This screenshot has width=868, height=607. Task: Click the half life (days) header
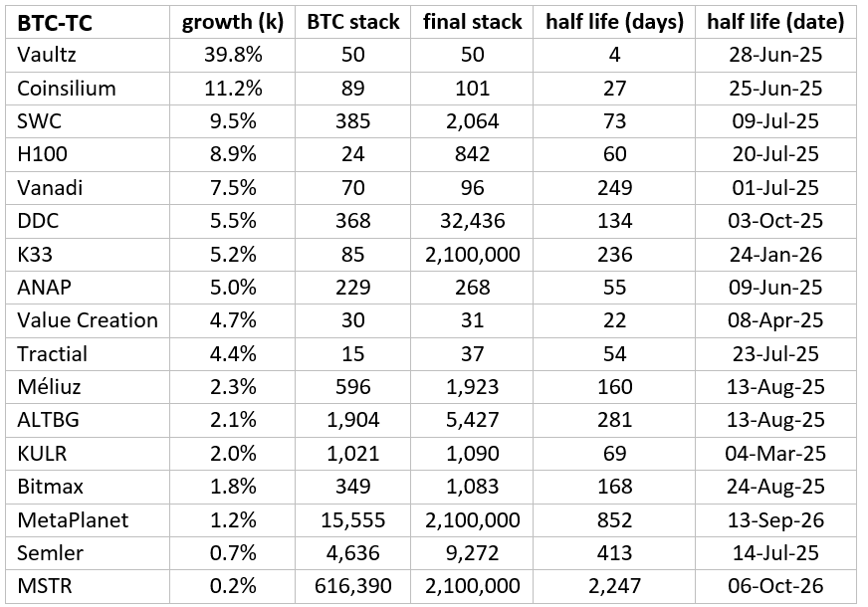click(614, 22)
